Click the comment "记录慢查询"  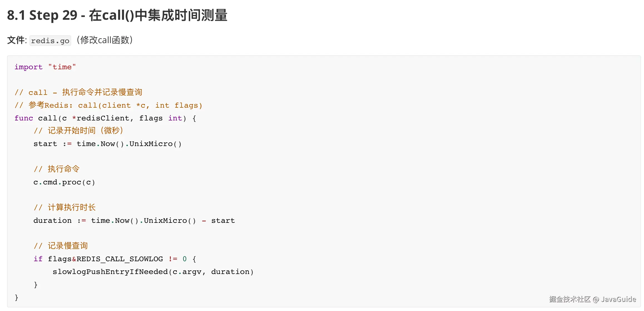pyautogui.click(x=61, y=246)
